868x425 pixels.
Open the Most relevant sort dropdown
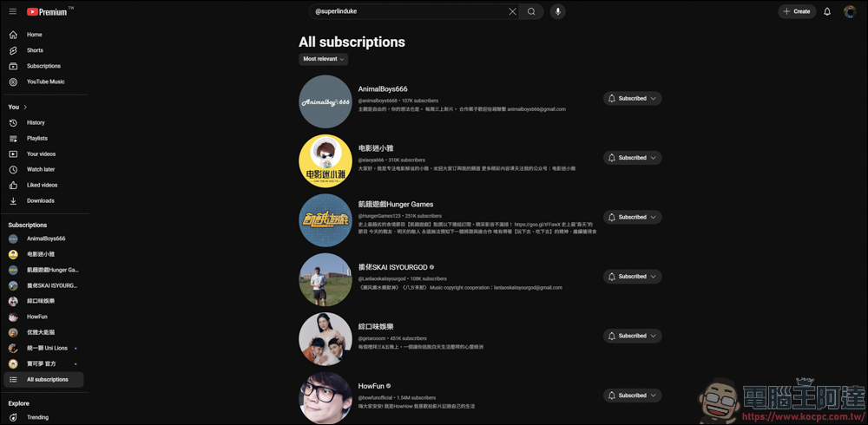[x=323, y=59]
